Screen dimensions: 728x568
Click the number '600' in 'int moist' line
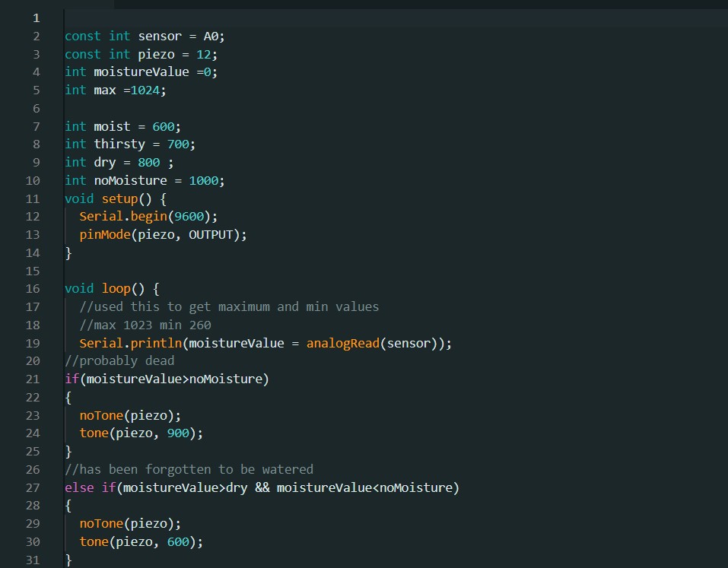pos(164,126)
